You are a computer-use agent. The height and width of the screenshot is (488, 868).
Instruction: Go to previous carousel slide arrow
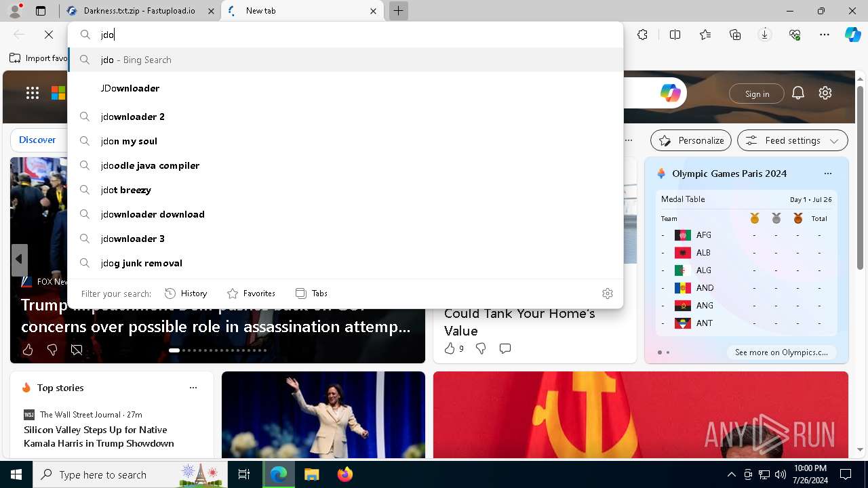click(19, 259)
